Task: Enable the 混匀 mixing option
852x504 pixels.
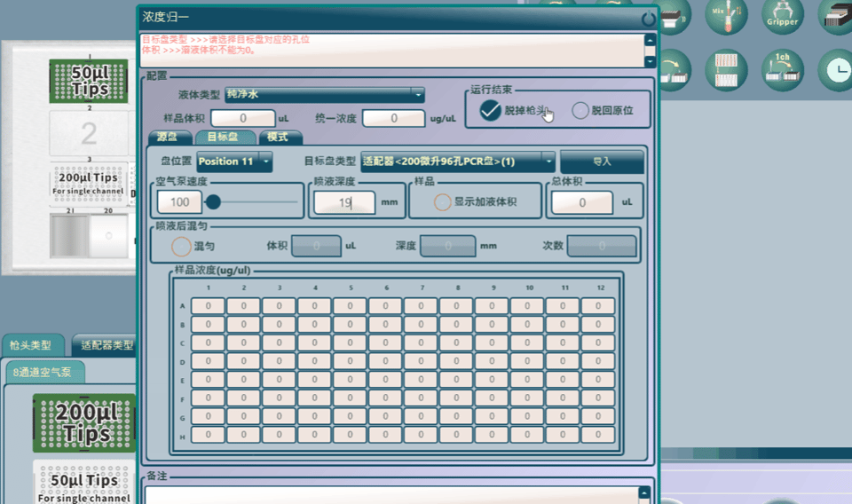Action: [x=181, y=246]
